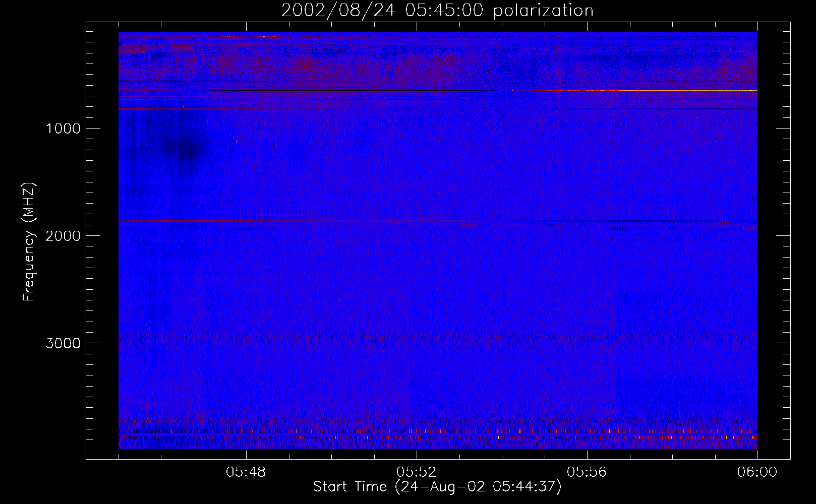Click the 06:00 time tick label
816x504 pixels.
pyautogui.click(x=757, y=472)
